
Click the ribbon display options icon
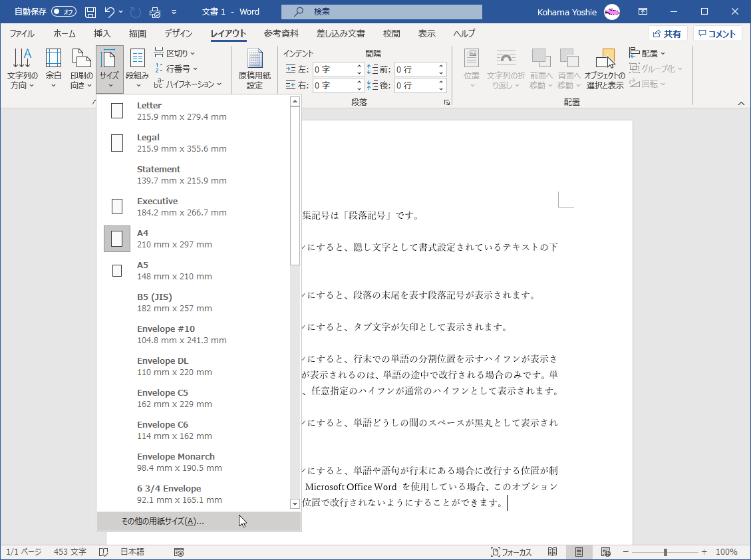[x=643, y=12]
